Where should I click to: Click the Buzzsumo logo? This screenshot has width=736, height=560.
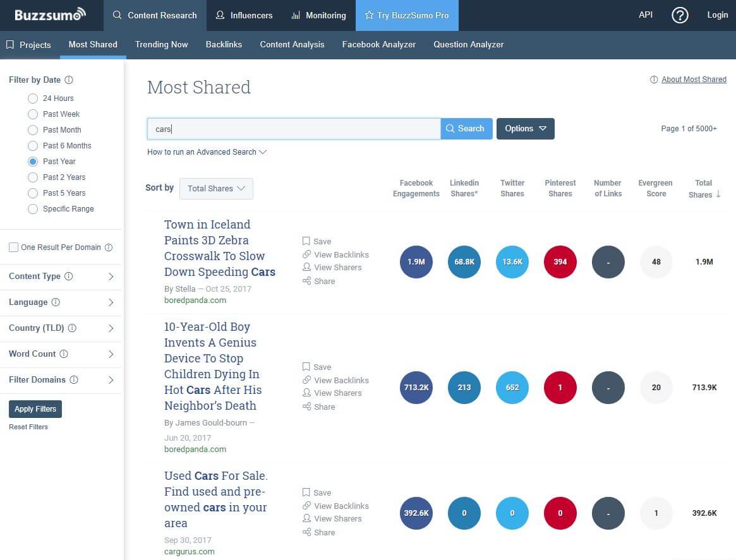[x=50, y=15]
